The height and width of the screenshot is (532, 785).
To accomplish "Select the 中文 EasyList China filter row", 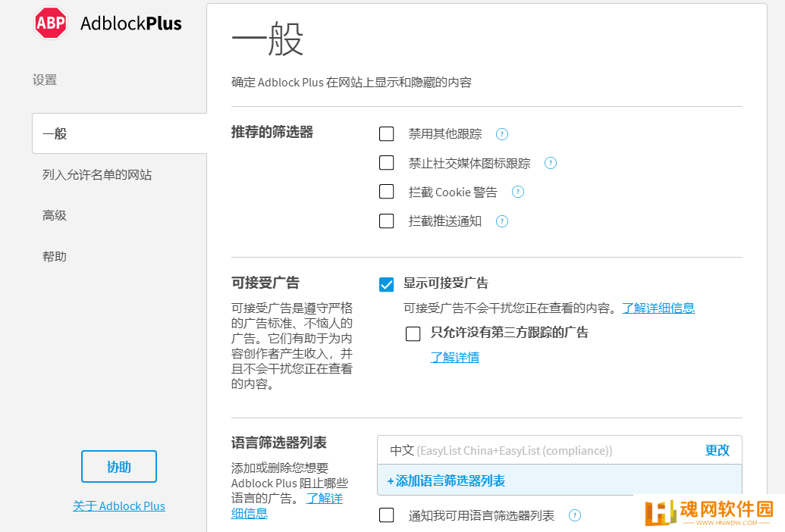I will tap(560, 450).
